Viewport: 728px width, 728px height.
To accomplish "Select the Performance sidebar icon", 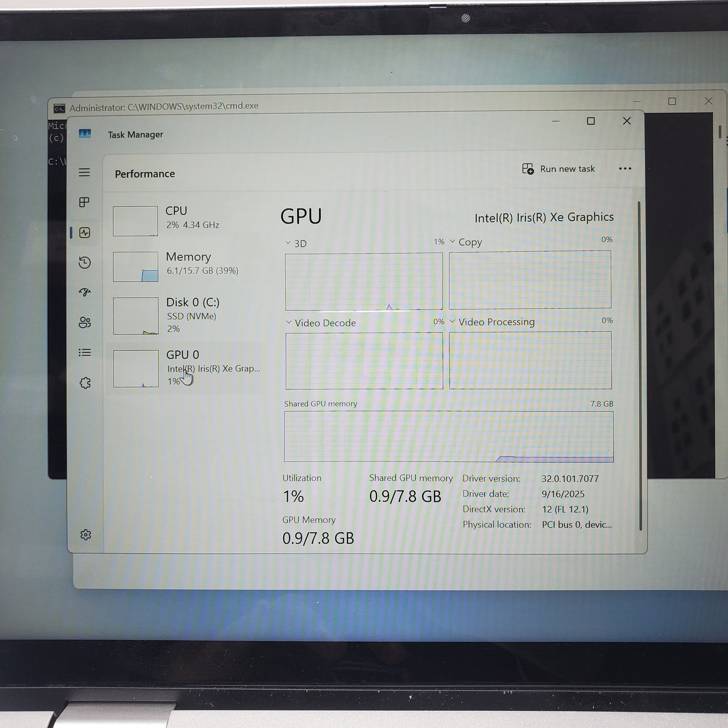I will pyautogui.click(x=85, y=233).
